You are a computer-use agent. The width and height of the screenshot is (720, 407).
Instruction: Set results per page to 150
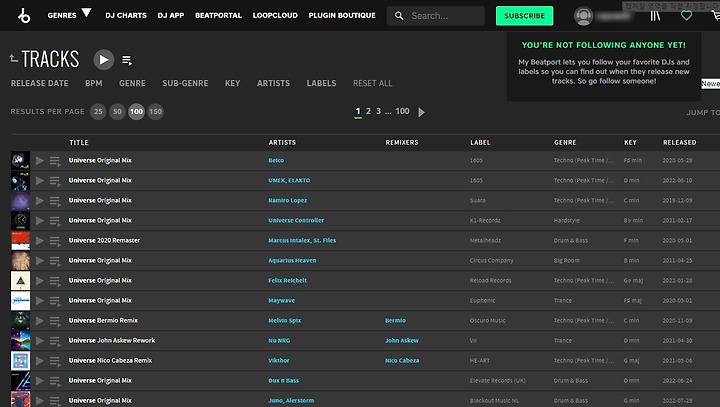coord(155,112)
